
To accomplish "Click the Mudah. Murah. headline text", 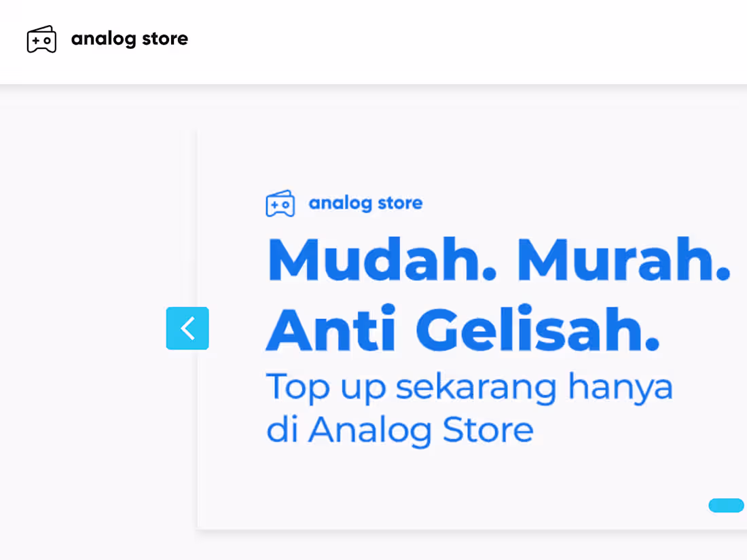I will pos(499,259).
